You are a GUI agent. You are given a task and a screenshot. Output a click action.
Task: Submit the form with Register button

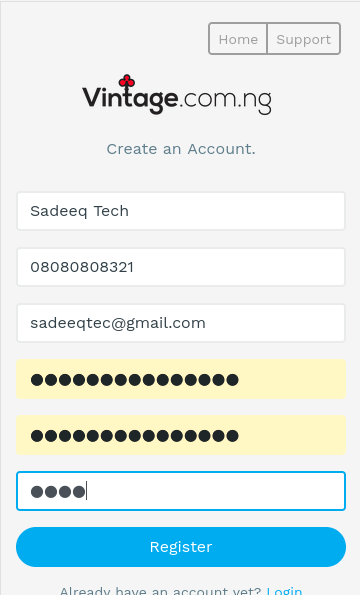coord(181,547)
